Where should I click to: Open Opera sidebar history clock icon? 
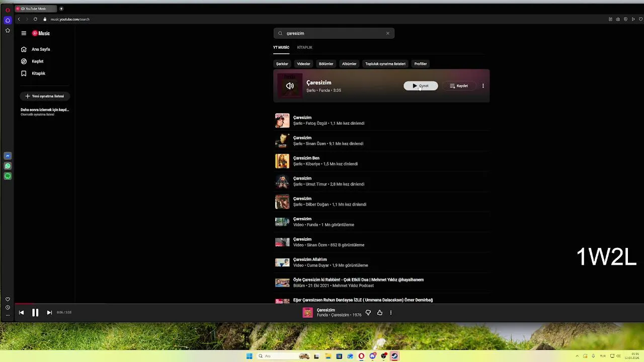(x=8, y=307)
